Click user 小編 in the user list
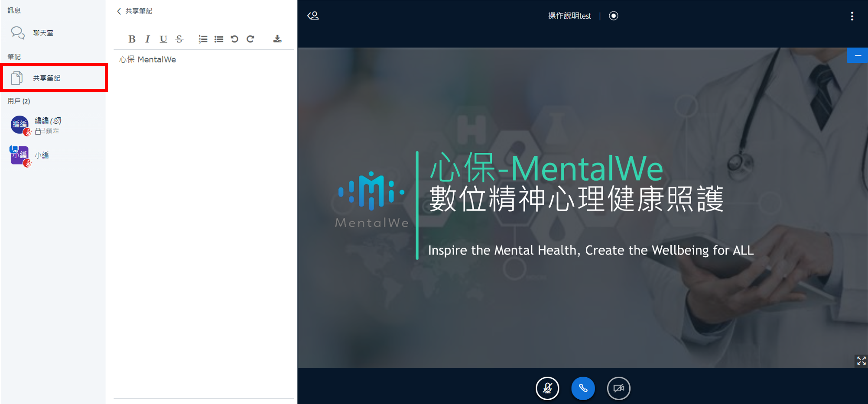The width and height of the screenshot is (868, 404). point(42,155)
